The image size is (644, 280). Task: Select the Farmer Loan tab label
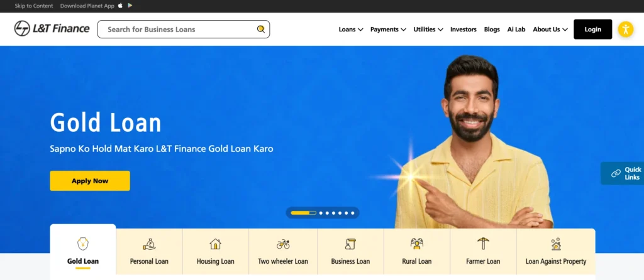(x=483, y=261)
